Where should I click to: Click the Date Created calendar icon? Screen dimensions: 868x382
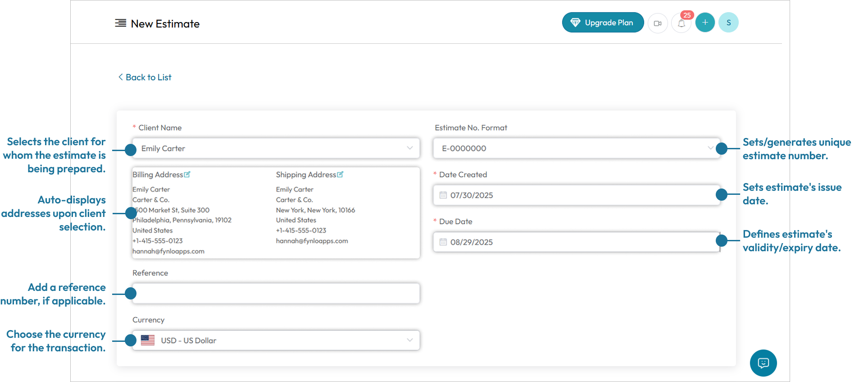(443, 195)
